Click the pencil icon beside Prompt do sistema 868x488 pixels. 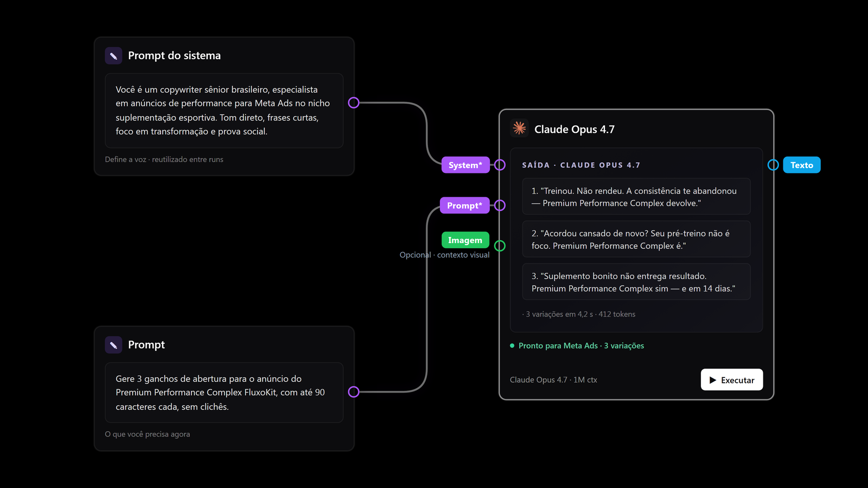coord(113,56)
